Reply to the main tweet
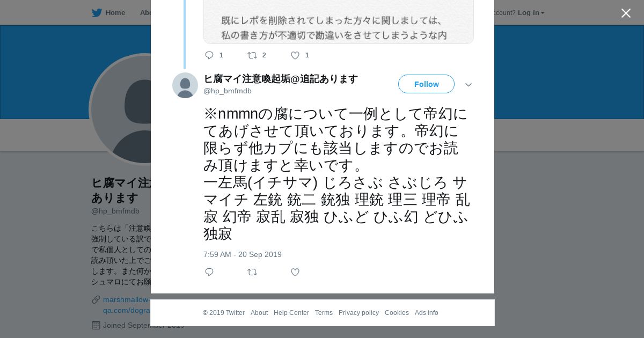Viewport: 644px width, 338px height. coord(209,272)
